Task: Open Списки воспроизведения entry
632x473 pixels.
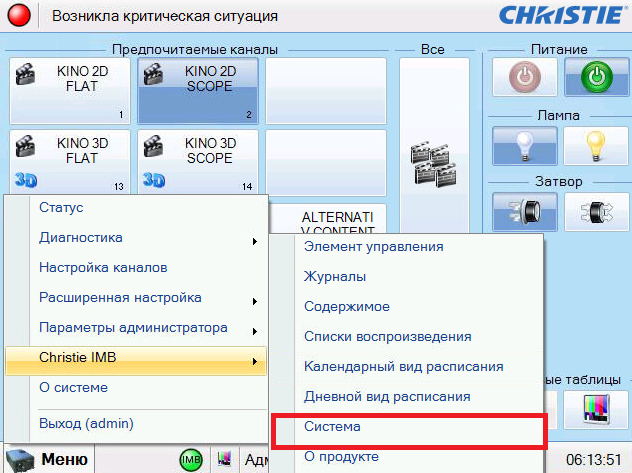Action: tap(406, 336)
